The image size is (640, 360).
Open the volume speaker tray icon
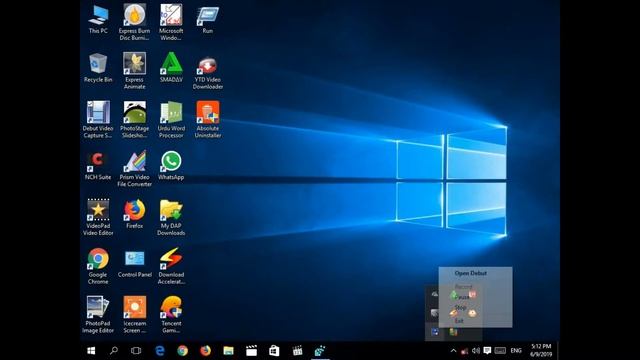tap(476, 351)
